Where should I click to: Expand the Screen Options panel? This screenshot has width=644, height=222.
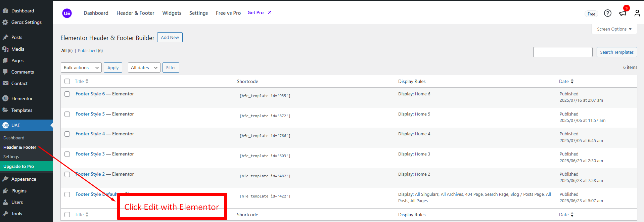coord(614,29)
